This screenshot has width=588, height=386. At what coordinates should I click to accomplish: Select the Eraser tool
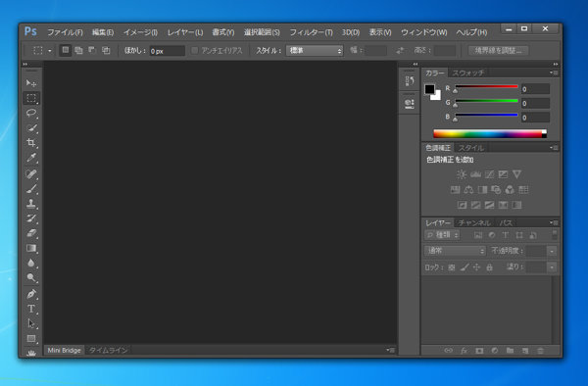coord(31,233)
